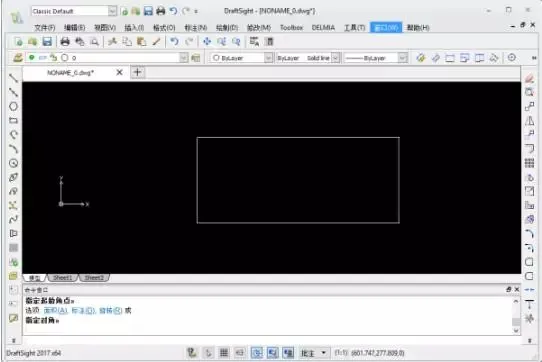Click the 面积(A) command option link
The height and width of the screenshot is (362, 542).
tap(56, 310)
